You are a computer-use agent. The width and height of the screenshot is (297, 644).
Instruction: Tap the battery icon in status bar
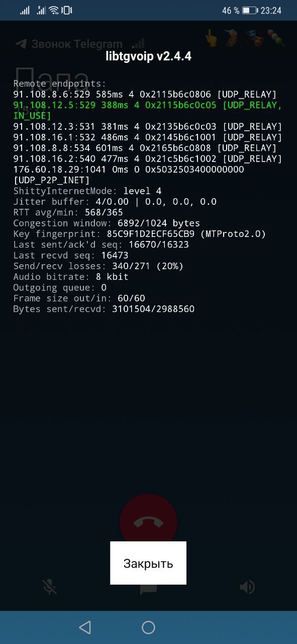click(x=250, y=10)
